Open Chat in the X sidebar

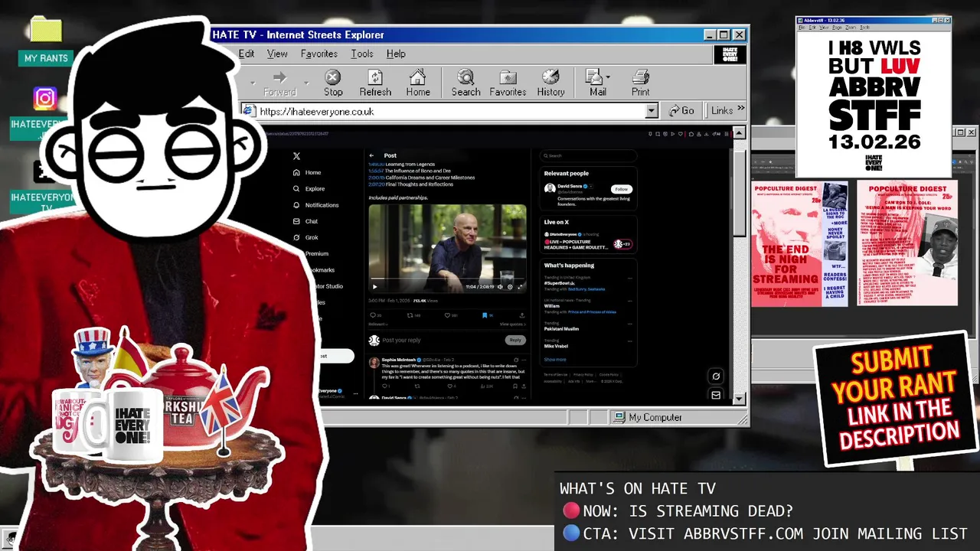point(305,221)
